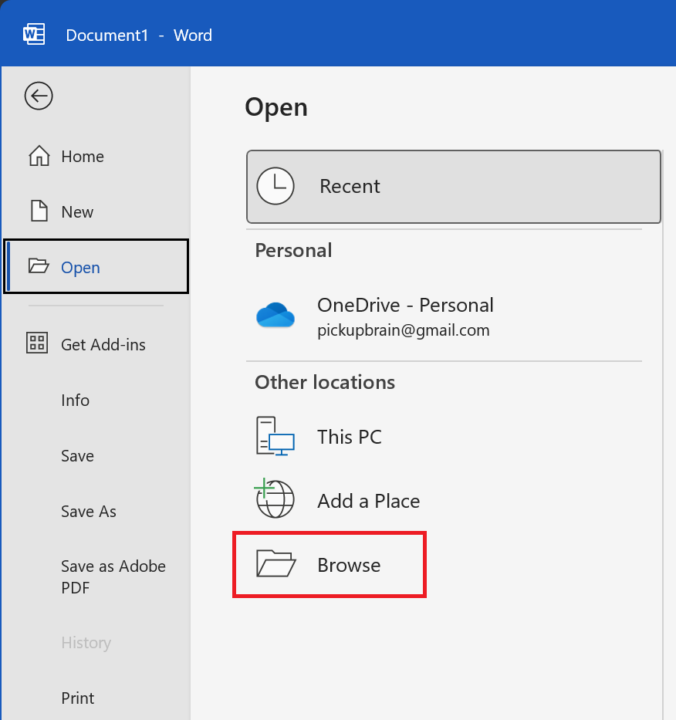
Task: Click the Get Add-ins grid icon
Action: pyautogui.click(x=37, y=343)
